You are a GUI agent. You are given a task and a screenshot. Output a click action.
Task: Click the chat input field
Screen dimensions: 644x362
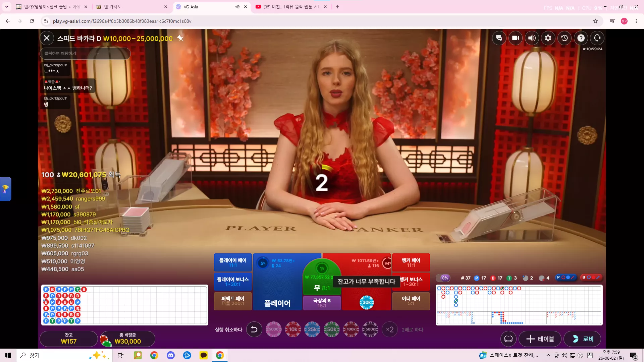point(85,54)
